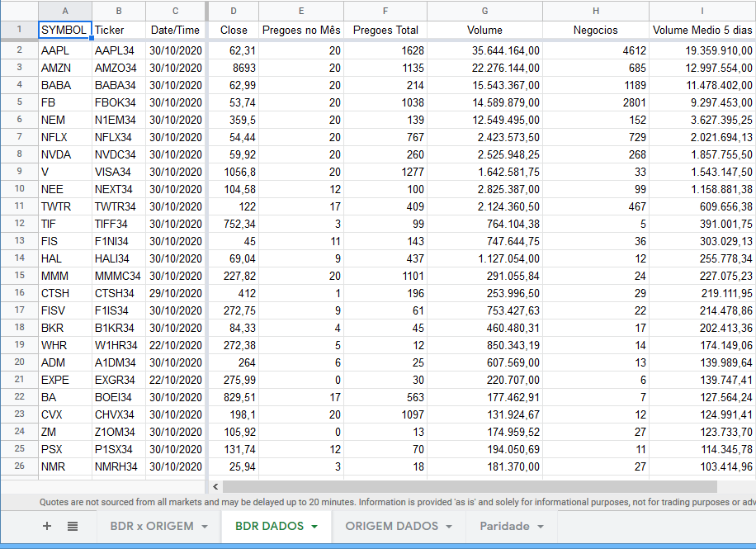Select the BDR DADOS sheet tab
The width and height of the screenshot is (756, 549).
(270, 526)
